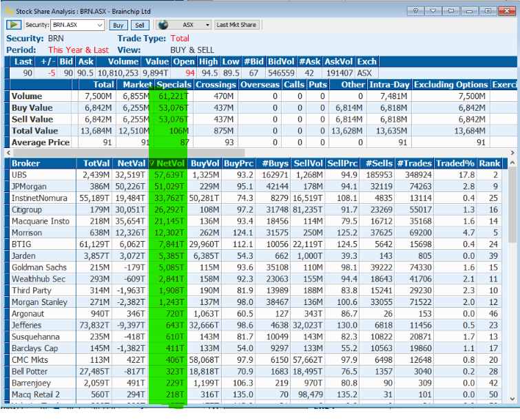The width and height of the screenshot is (520, 420).
Task: Click the globe icon beside ASX
Action: pyautogui.click(x=163, y=25)
